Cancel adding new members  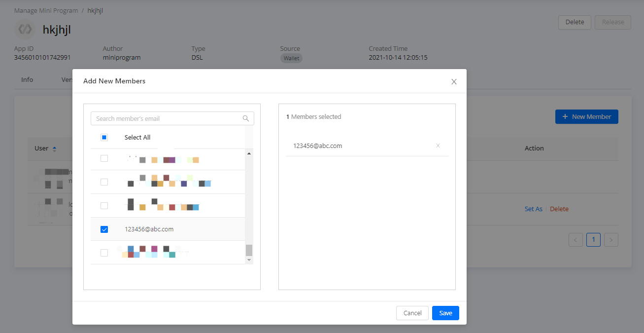click(x=412, y=313)
